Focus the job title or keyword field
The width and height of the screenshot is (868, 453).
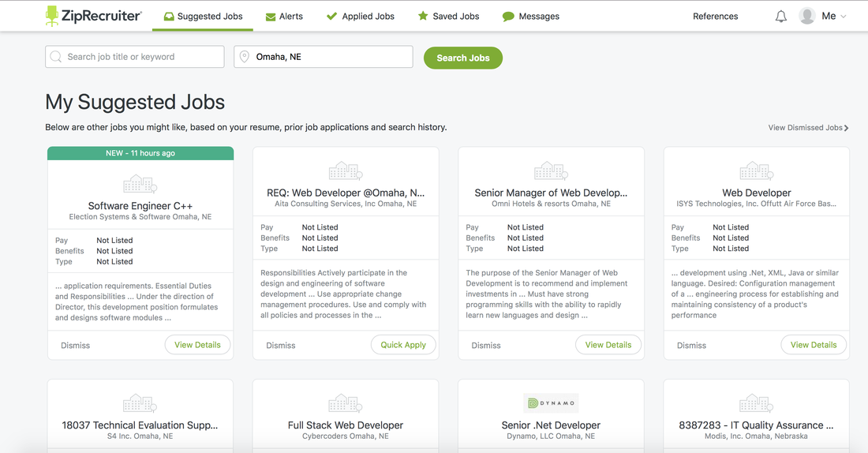coord(134,57)
